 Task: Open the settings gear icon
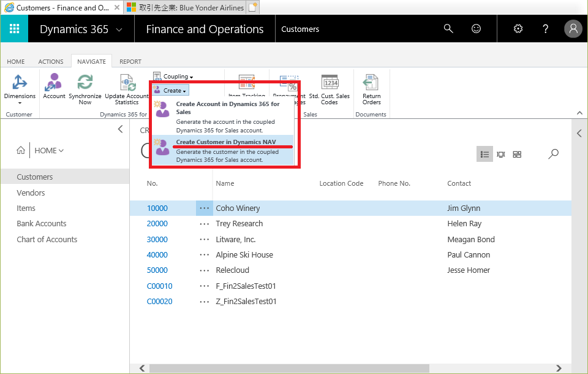point(518,29)
